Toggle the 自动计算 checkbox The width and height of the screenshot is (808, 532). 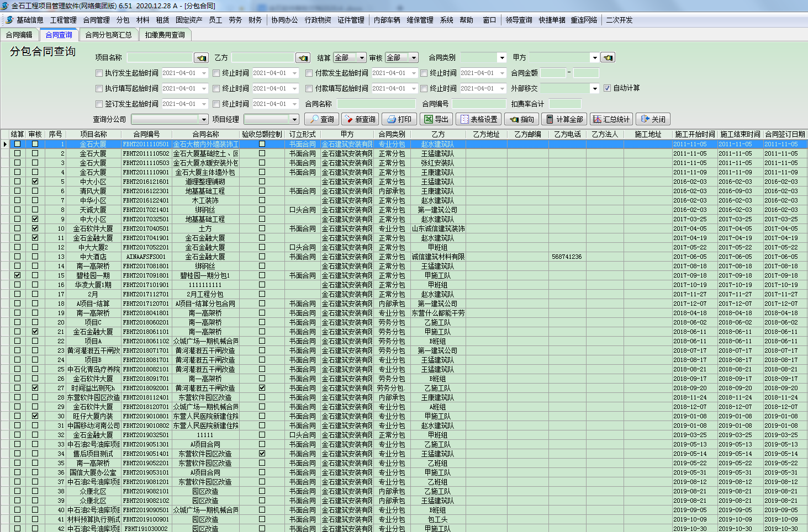608,88
